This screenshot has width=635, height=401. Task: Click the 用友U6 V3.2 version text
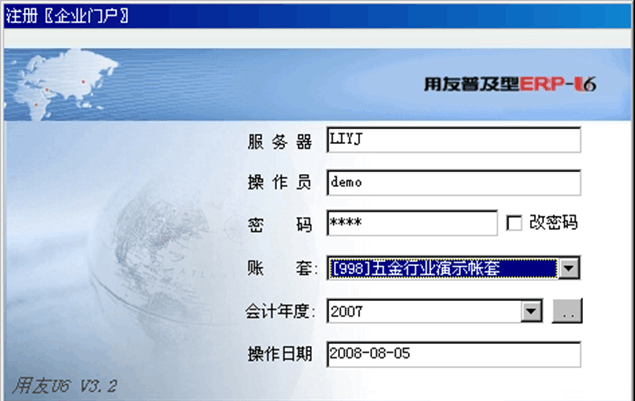click(65, 385)
